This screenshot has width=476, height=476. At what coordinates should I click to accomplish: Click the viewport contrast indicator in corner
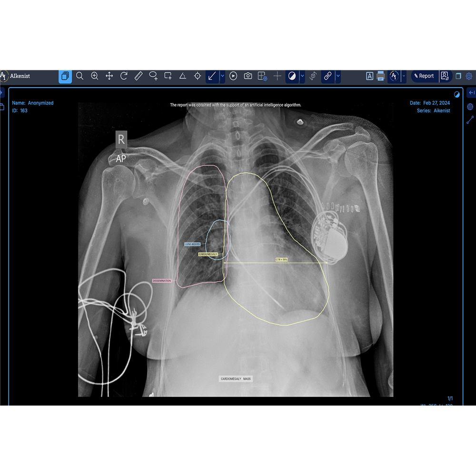coord(457,94)
